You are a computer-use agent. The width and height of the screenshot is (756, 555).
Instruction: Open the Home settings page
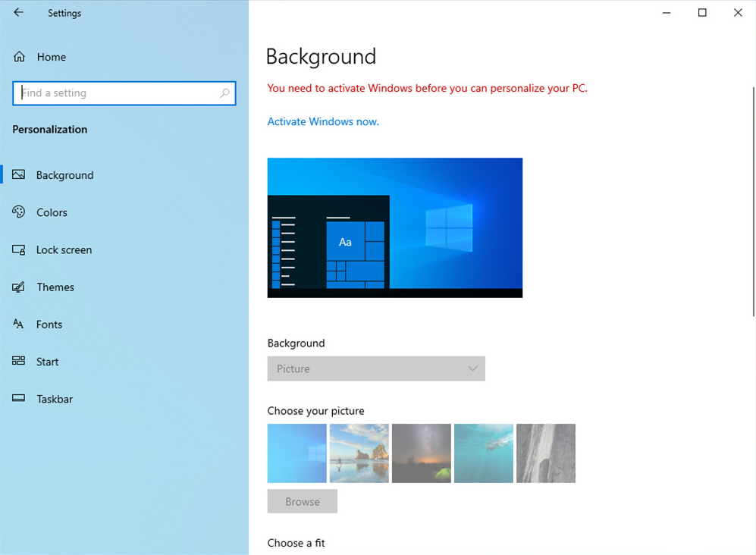tap(52, 57)
